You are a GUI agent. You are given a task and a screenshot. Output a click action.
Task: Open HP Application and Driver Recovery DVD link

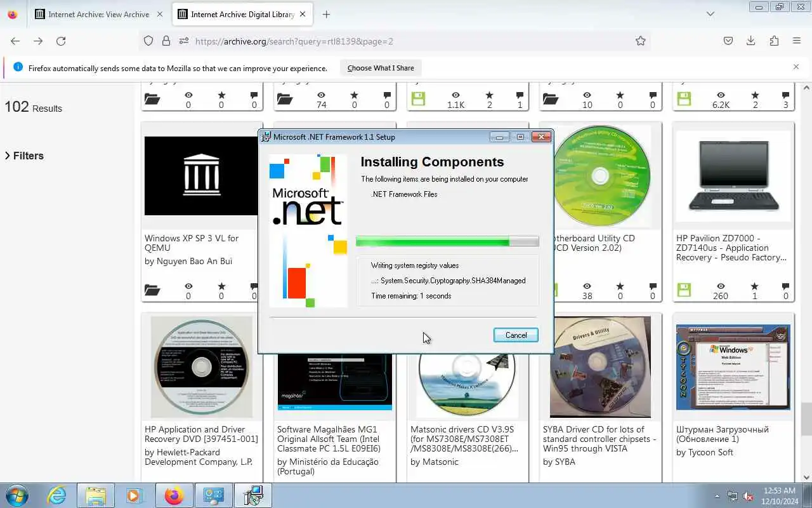[201, 434]
